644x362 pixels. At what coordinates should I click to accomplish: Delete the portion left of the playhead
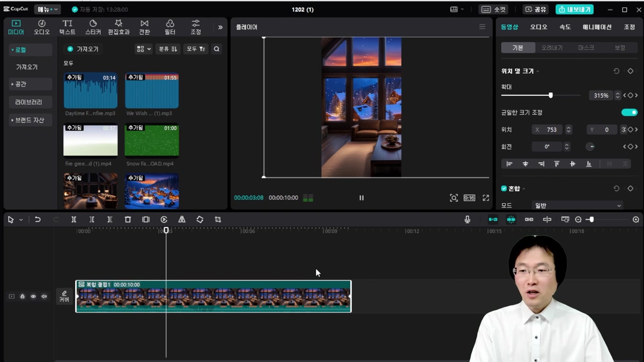(92, 219)
